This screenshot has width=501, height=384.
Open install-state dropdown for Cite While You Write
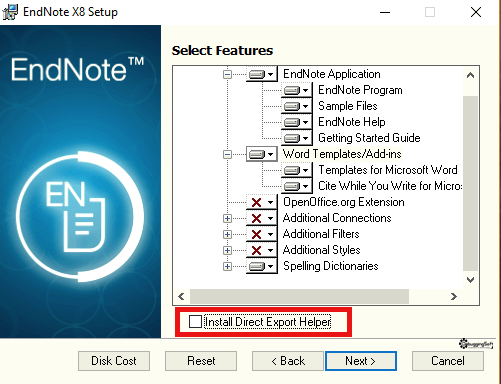tap(297, 186)
